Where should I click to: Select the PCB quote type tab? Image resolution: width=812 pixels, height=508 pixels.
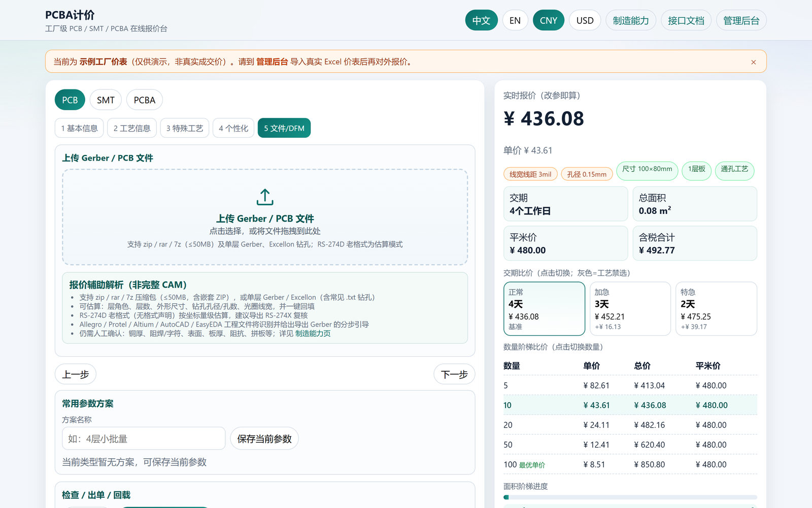[x=70, y=100]
